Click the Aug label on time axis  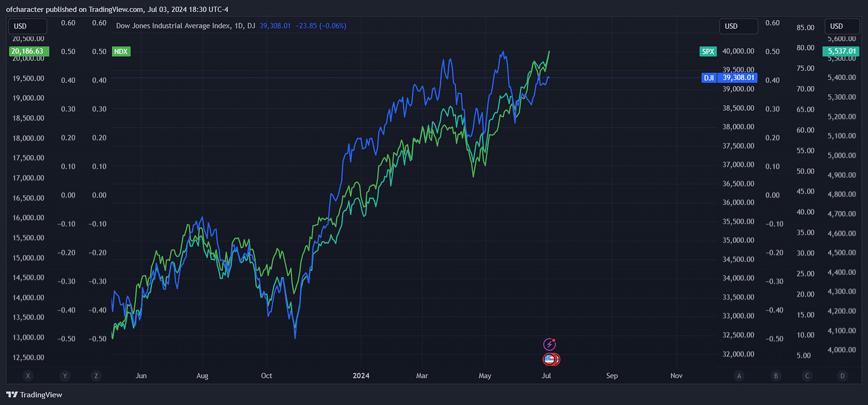pos(203,376)
